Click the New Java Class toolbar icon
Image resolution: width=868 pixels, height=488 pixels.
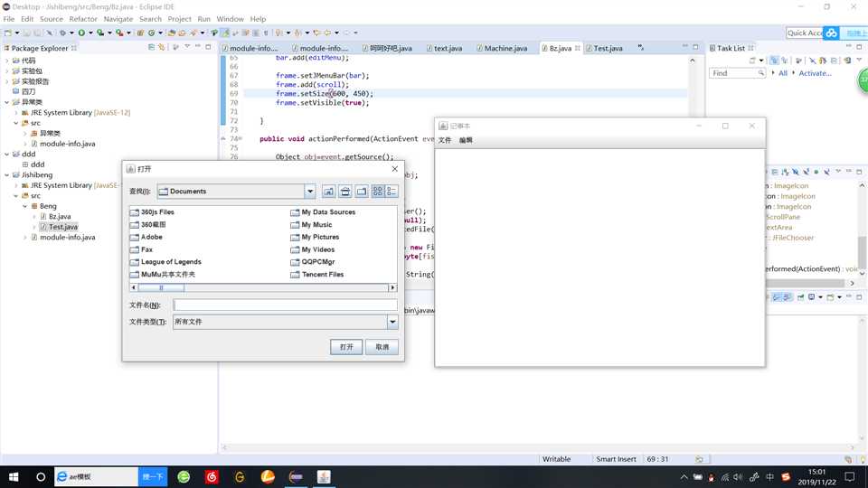[151, 33]
